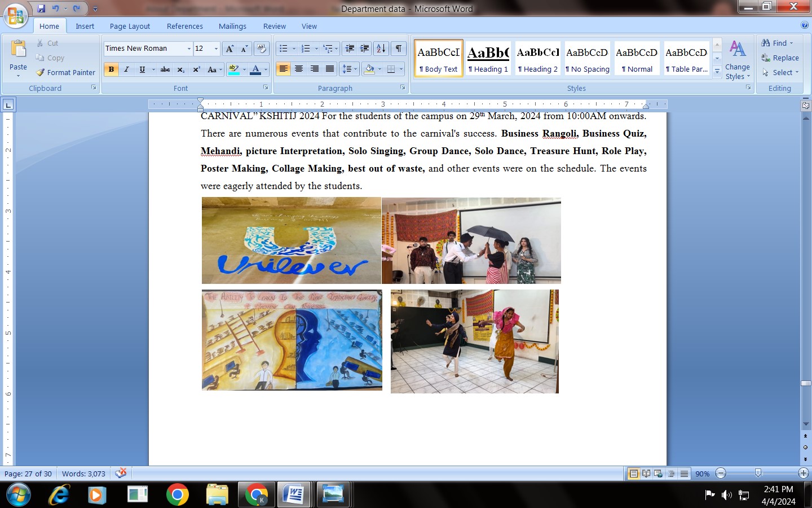Click the Grow Font icon
The width and height of the screenshot is (812, 508).
coord(230,49)
